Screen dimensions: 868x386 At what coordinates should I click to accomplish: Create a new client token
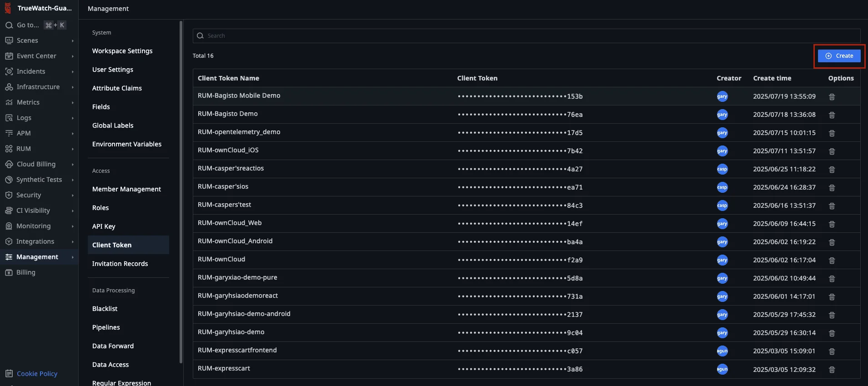839,56
